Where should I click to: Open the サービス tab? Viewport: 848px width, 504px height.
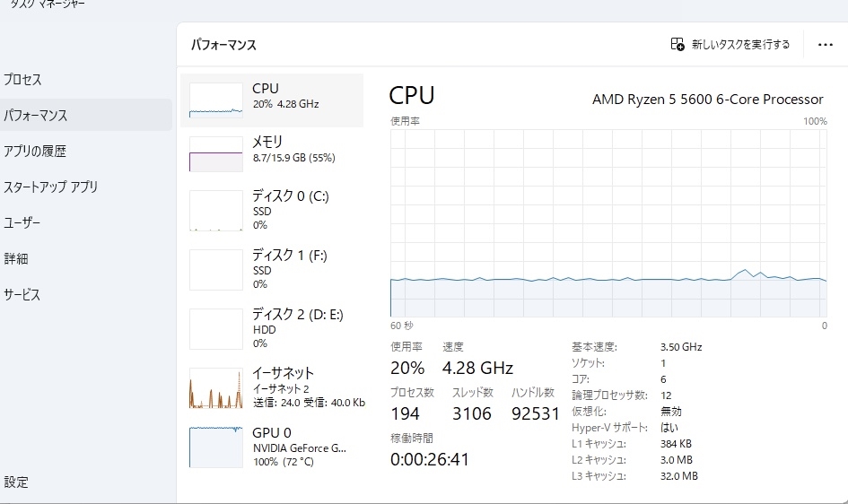[x=22, y=295]
